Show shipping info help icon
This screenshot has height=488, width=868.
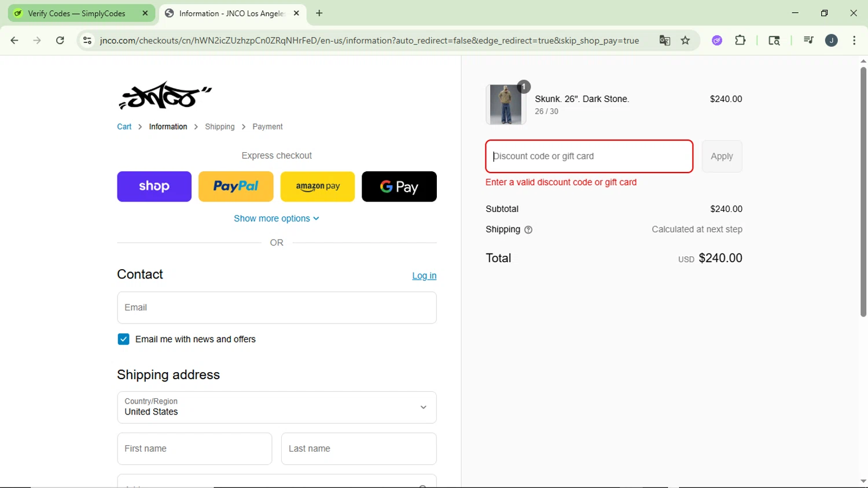(528, 230)
